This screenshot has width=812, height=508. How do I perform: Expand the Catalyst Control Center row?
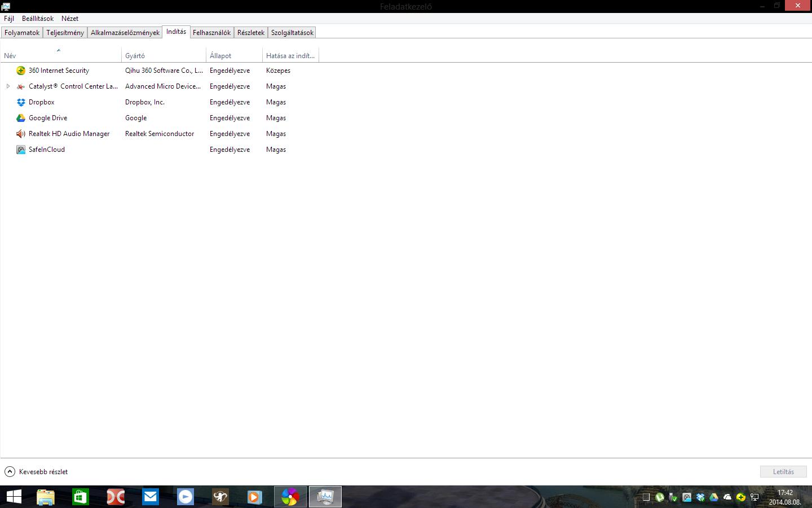pos(8,86)
